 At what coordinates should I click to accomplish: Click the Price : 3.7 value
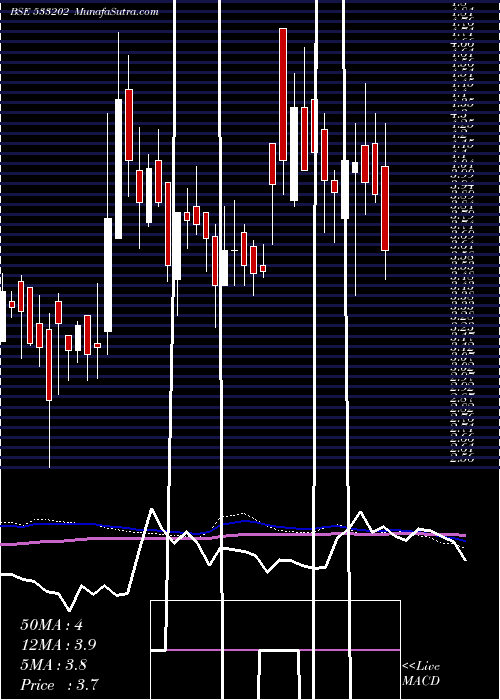59,685
